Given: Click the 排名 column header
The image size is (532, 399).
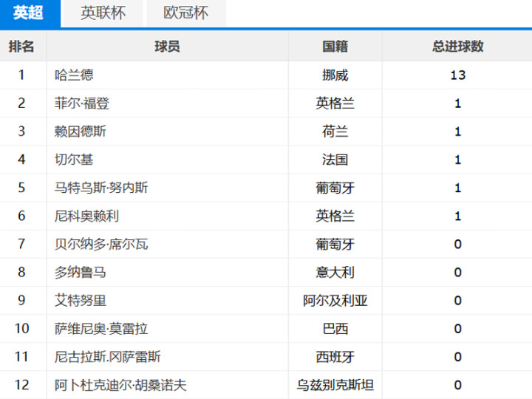Looking at the screenshot, I should (21, 46).
